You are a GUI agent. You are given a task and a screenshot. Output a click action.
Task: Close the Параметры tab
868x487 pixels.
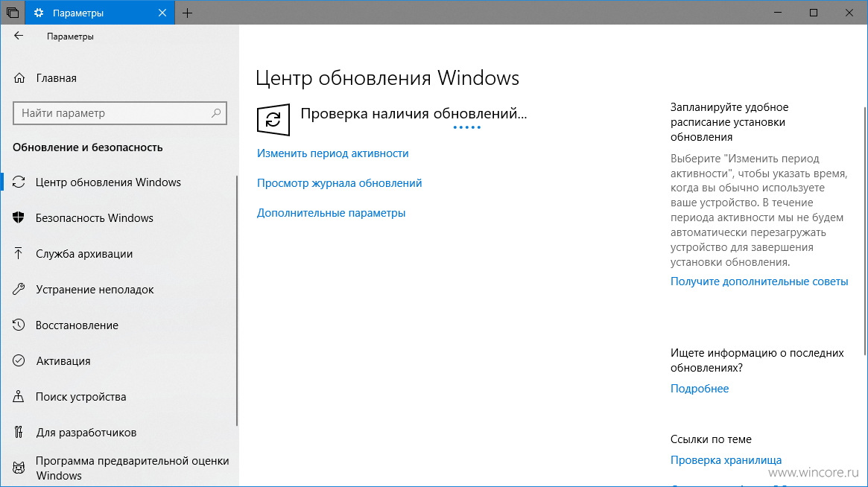point(162,12)
